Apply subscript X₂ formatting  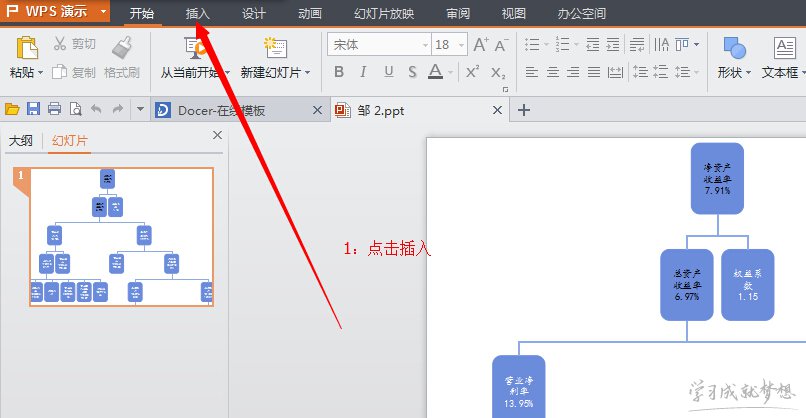498,73
